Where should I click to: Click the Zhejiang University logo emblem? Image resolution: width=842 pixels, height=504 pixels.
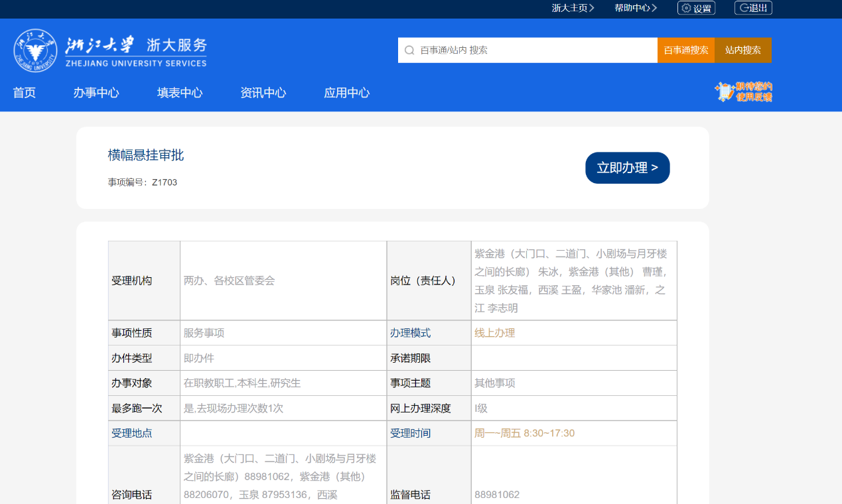[35, 50]
